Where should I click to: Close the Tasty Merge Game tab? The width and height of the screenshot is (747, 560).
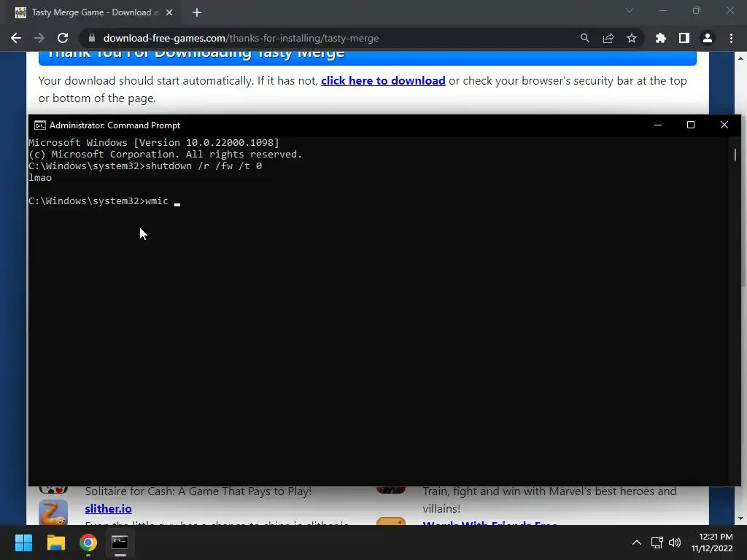tap(169, 12)
